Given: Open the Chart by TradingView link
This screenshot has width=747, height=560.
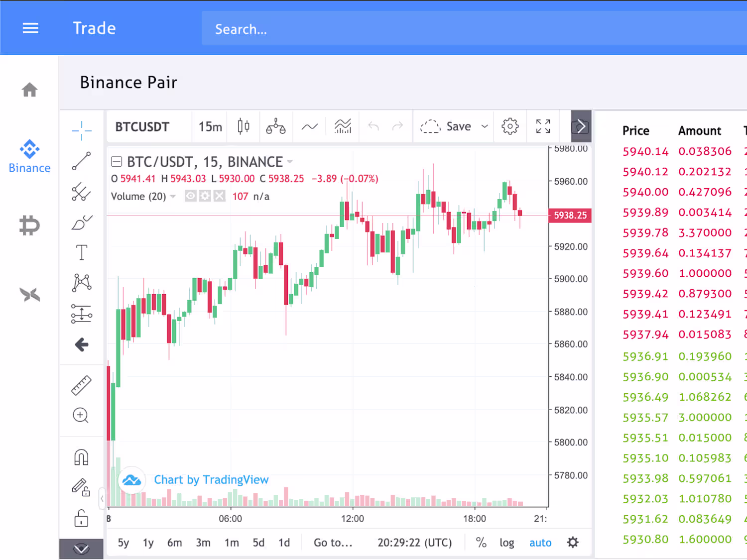Looking at the screenshot, I should tap(211, 480).
